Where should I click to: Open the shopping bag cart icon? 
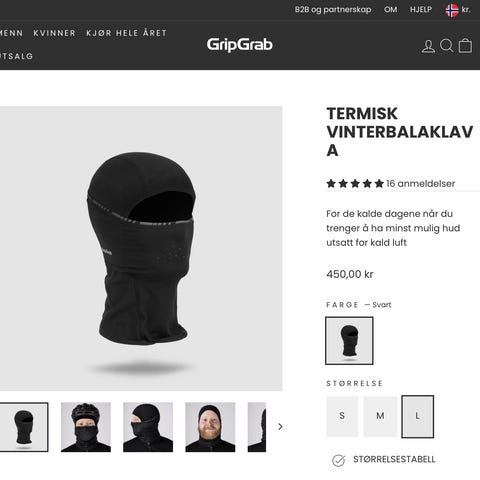point(465,45)
